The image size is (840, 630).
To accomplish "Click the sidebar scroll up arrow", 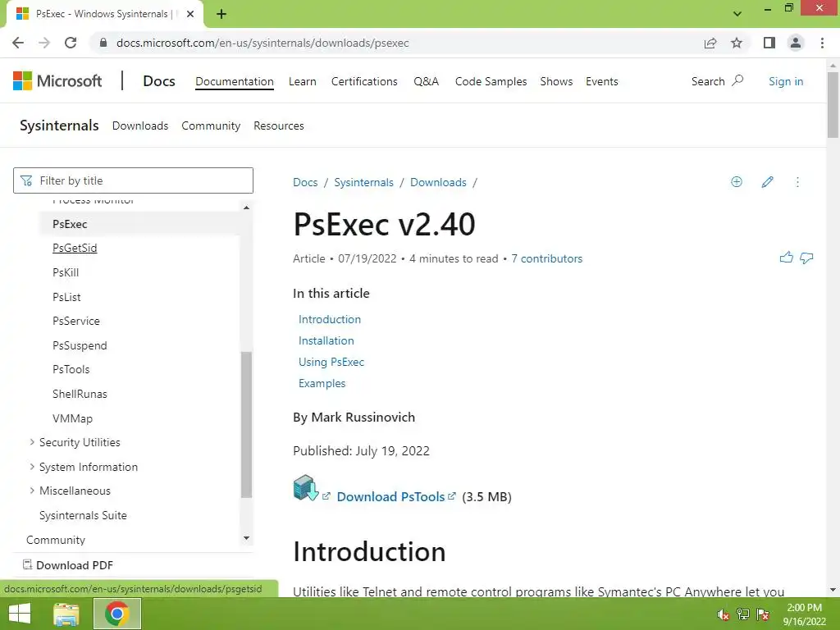I will pyautogui.click(x=246, y=208).
